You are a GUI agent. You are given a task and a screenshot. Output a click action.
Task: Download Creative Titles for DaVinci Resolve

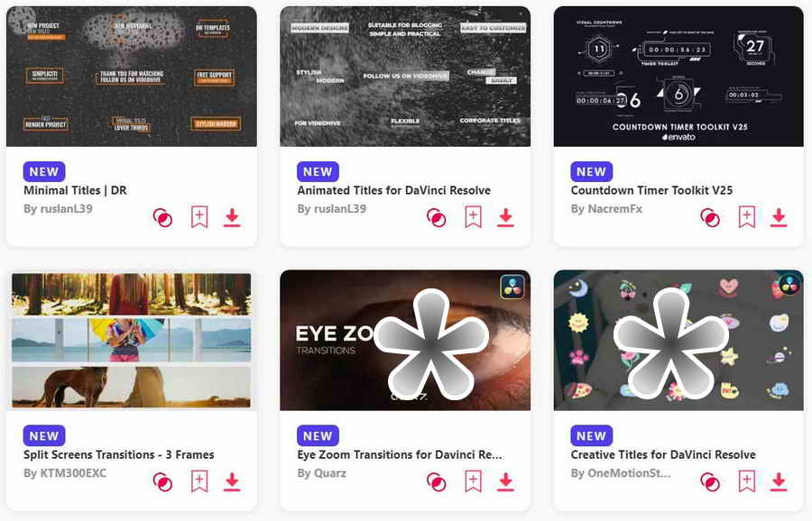click(779, 481)
